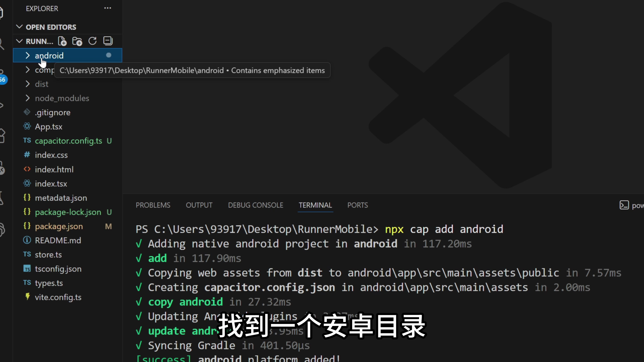Screen dimensions: 644x362
Task: Click the powershell terminal launch icon
Action: click(x=624, y=205)
